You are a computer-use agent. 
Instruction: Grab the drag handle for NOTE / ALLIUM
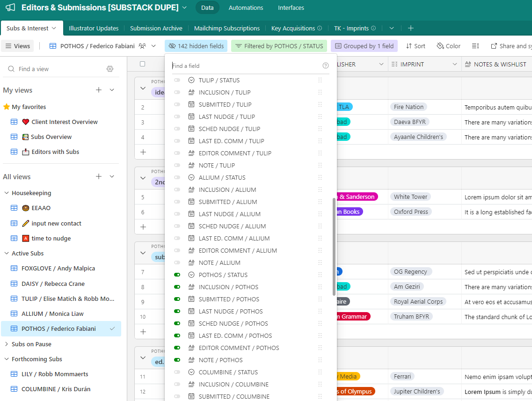(x=320, y=262)
